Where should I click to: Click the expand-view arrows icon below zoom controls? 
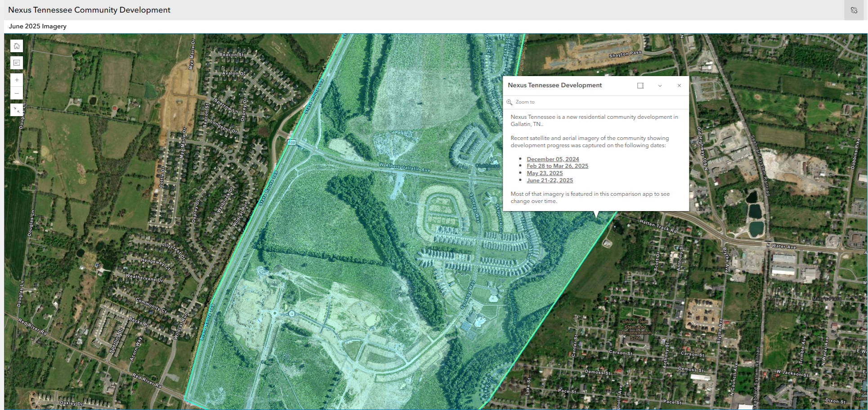coord(16,109)
